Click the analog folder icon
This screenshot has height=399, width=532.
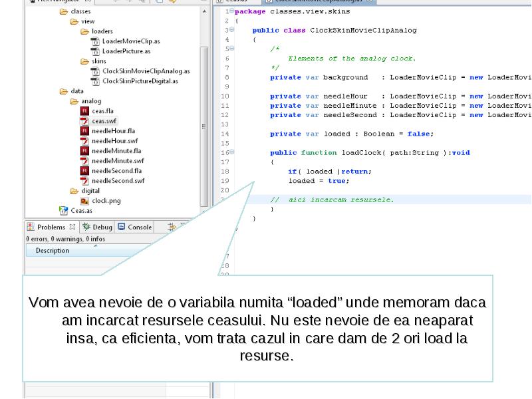pos(74,102)
